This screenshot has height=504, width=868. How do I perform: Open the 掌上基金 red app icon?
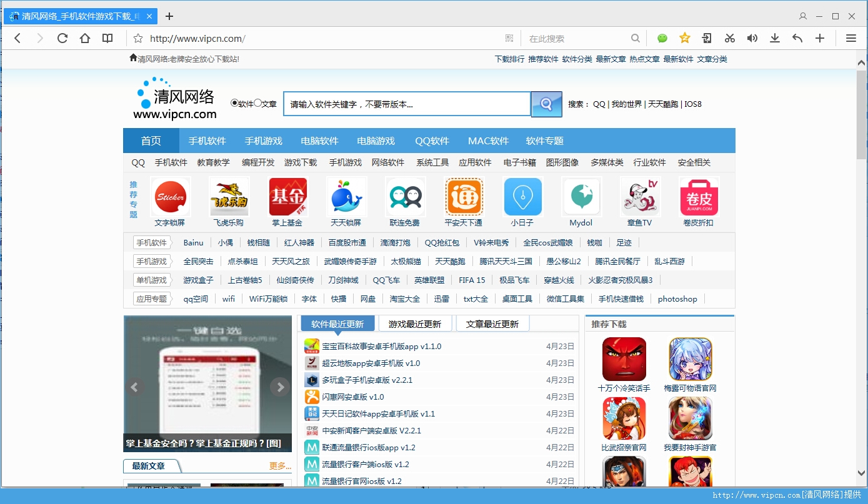287,196
